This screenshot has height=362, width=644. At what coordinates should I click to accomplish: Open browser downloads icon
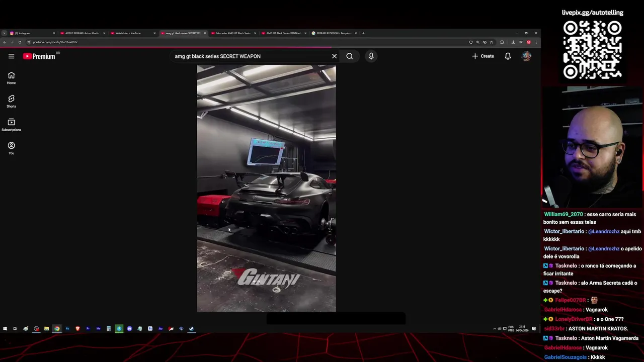(513, 42)
